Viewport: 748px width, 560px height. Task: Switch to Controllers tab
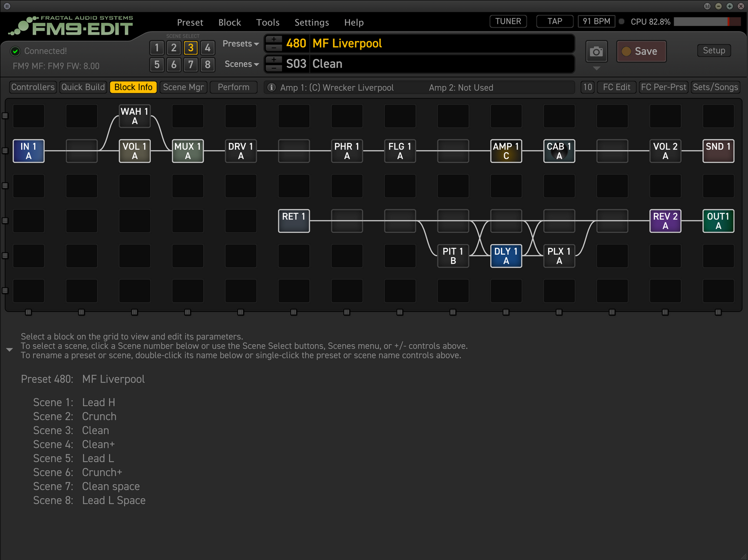coord(33,87)
